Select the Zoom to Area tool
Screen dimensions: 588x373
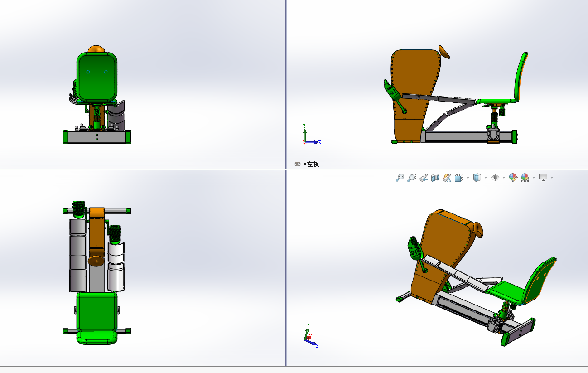pyautogui.click(x=411, y=178)
